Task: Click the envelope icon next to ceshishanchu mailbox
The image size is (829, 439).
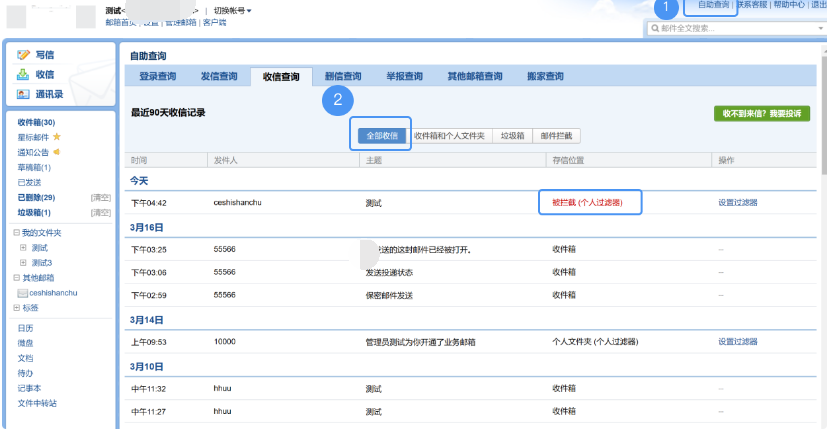Action: [22, 293]
